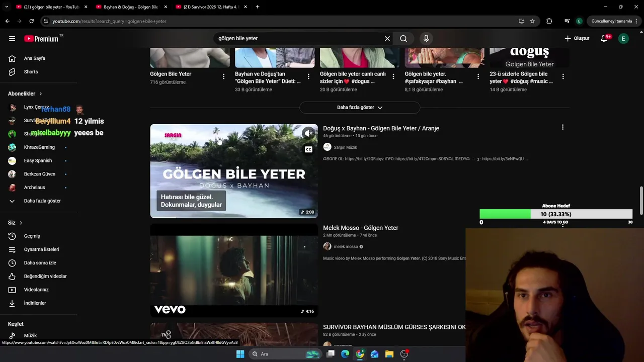644x362 pixels.
Task: Switch to the Survivor 2026 tab
Action: (211, 7)
